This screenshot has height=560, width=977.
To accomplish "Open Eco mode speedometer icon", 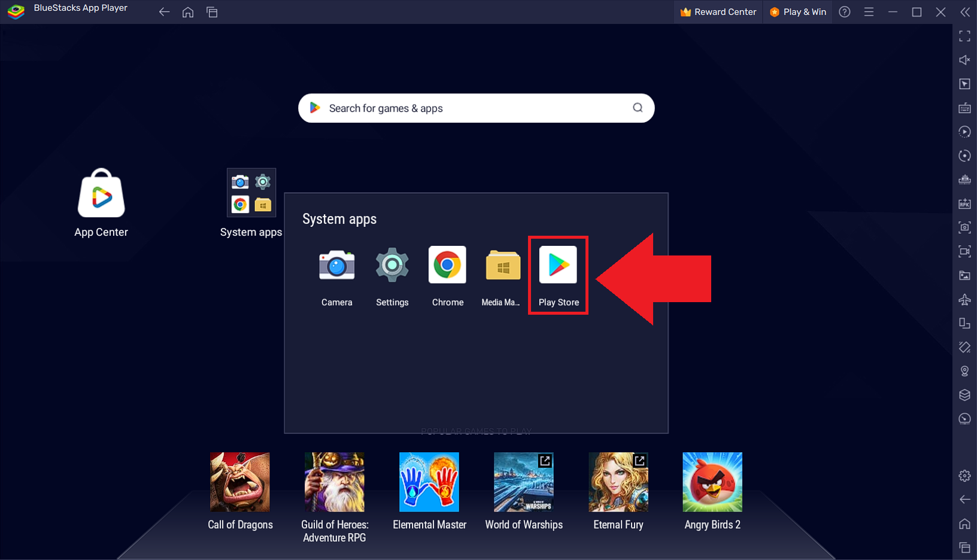I will [x=964, y=419].
